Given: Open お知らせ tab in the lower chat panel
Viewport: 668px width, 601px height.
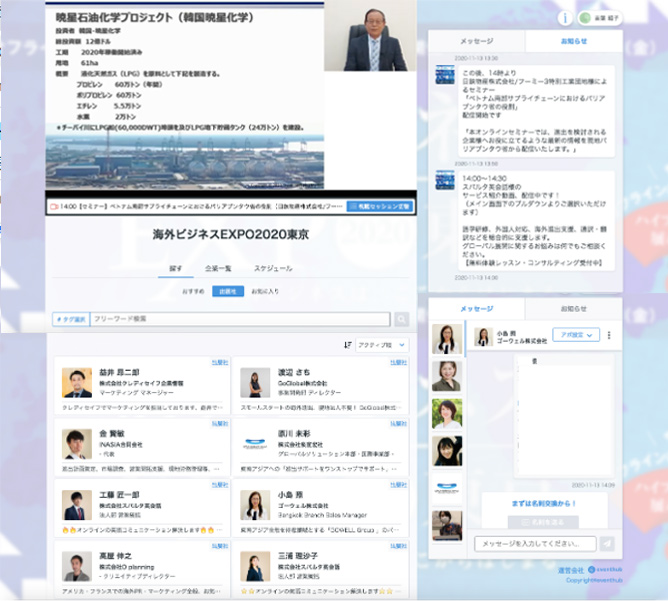Looking at the screenshot, I should click(574, 309).
